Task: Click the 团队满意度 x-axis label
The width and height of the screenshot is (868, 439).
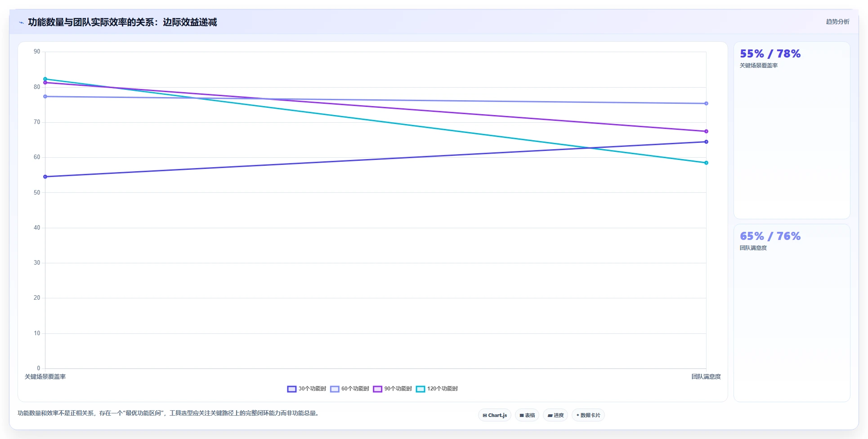Action: click(706, 377)
